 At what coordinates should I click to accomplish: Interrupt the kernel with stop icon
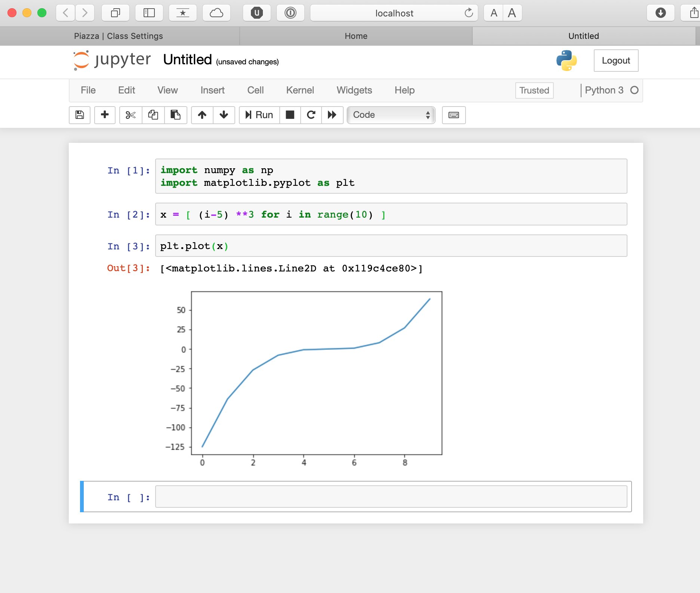click(x=290, y=115)
